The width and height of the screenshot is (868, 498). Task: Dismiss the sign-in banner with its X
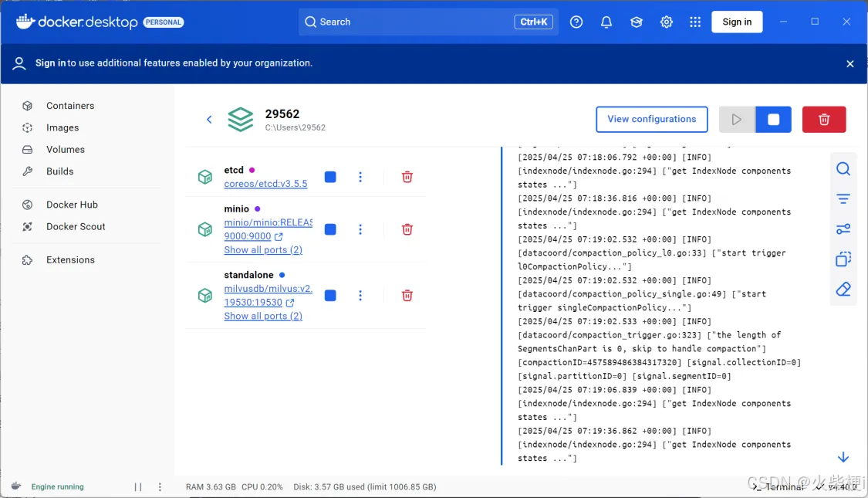pyautogui.click(x=849, y=64)
